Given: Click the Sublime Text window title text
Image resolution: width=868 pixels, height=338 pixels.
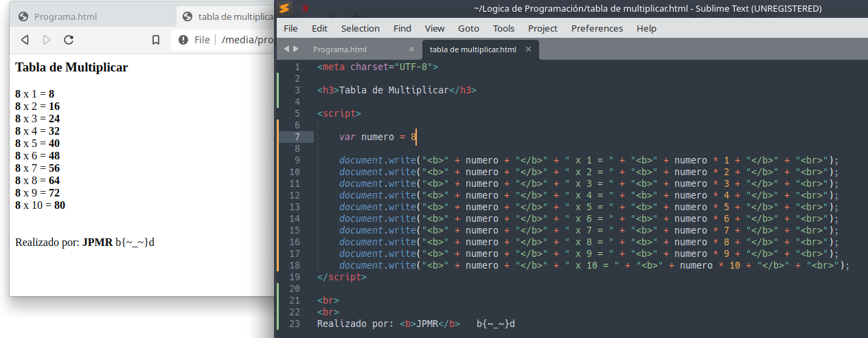Looking at the screenshot, I should coord(648,8).
